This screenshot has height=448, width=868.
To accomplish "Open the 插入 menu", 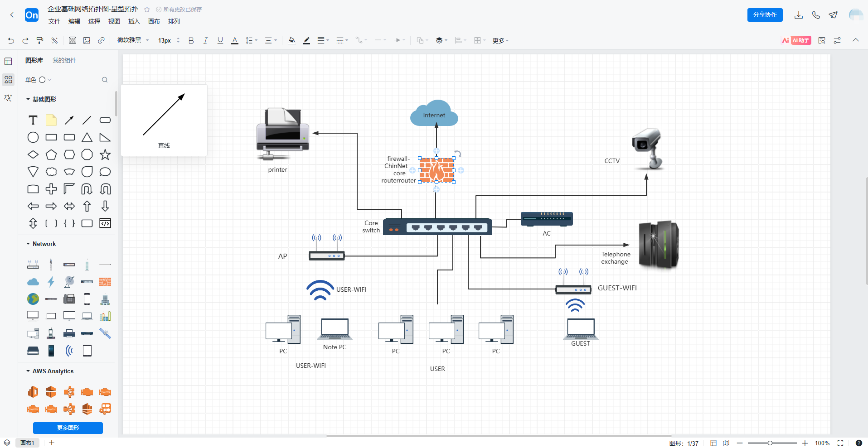I will coord(134,21).
